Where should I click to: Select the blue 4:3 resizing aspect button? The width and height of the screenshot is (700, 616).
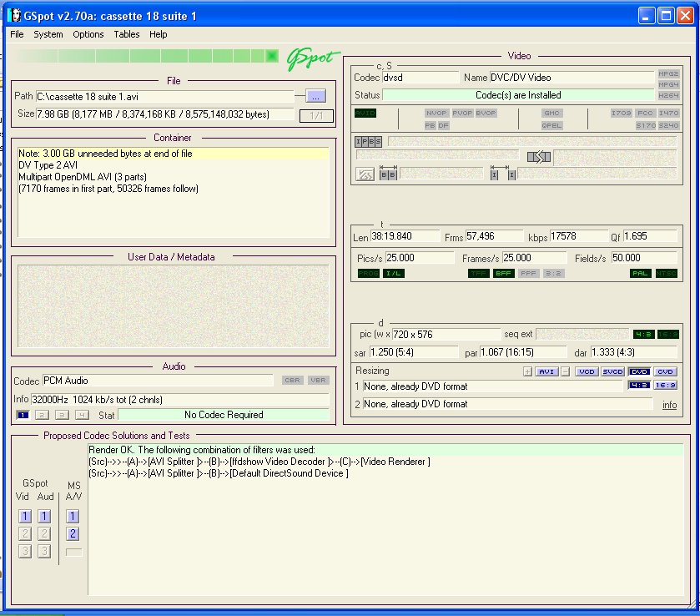coord(639,385)
